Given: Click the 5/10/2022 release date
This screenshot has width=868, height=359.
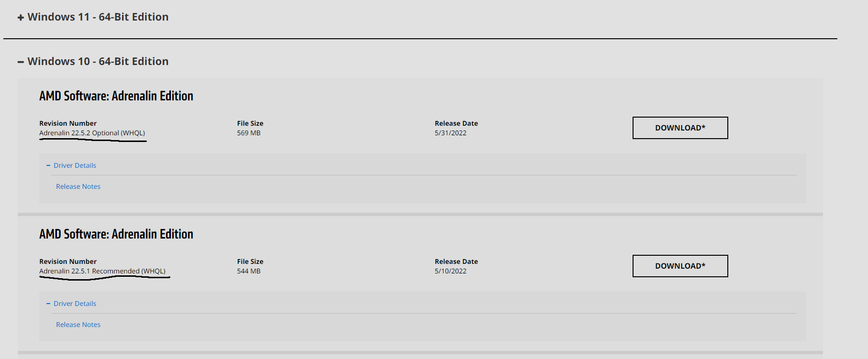Looking at the screenshot, I should pos(450,271).
